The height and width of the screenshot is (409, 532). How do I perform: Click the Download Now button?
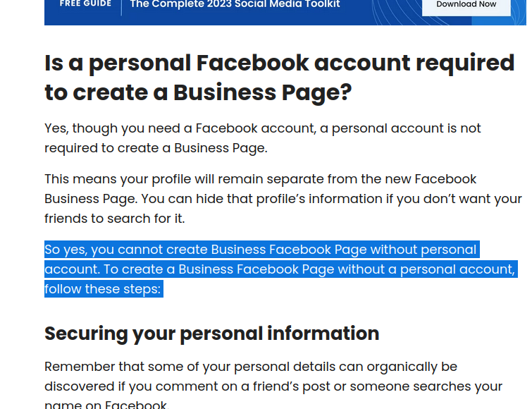coord(466,5)
